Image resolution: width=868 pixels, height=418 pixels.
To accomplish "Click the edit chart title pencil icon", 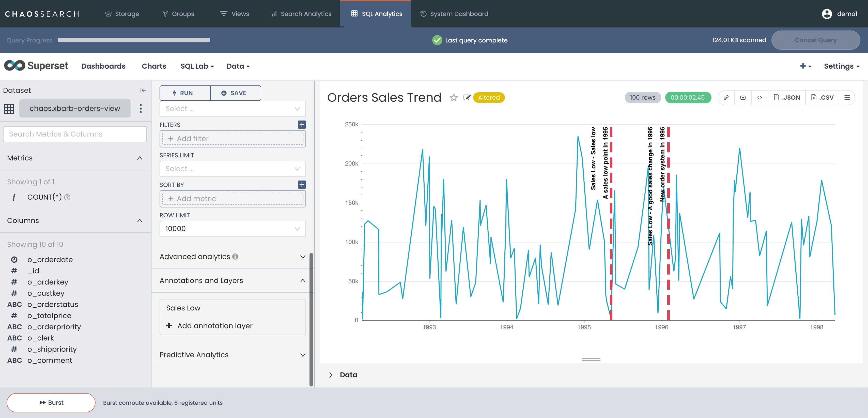I will click(467, 98).
